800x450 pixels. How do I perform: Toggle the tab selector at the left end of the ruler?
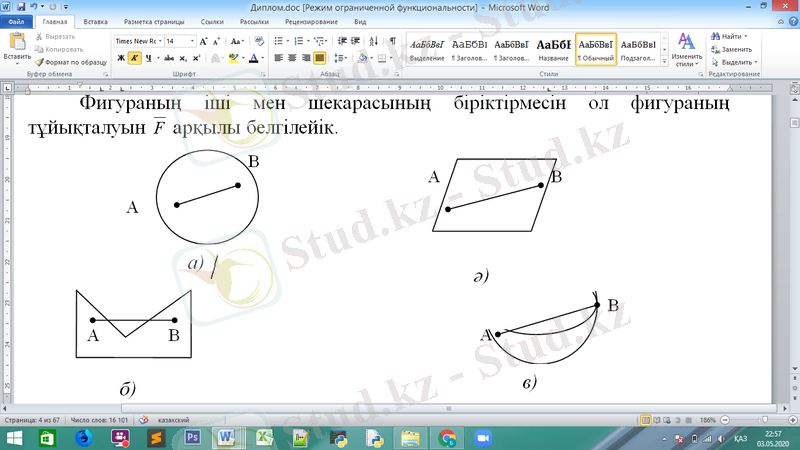(7, 88)
